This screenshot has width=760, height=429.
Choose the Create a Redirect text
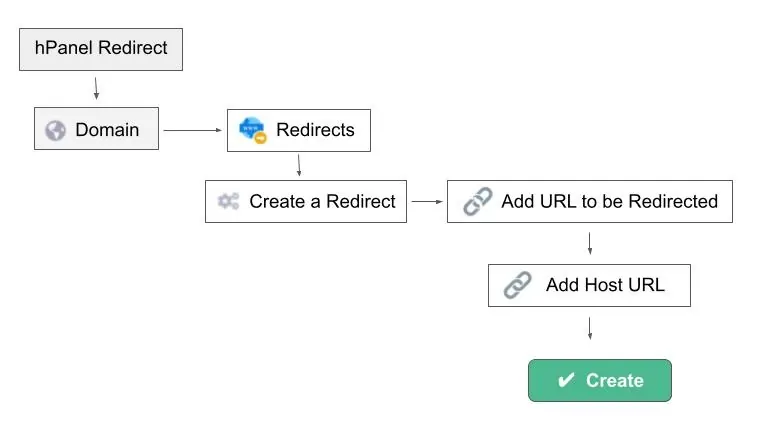322,201
